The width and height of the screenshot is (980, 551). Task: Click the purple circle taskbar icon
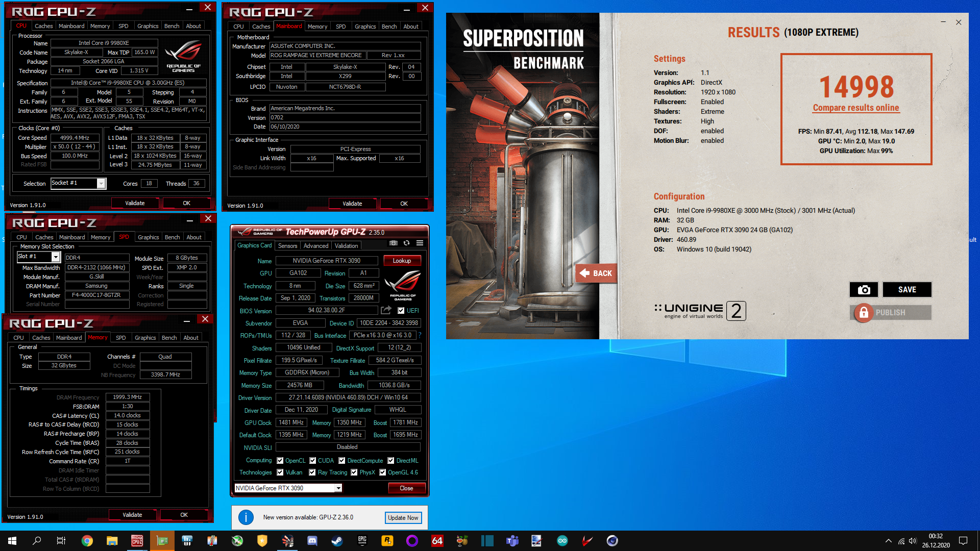(x=412, y=541)
